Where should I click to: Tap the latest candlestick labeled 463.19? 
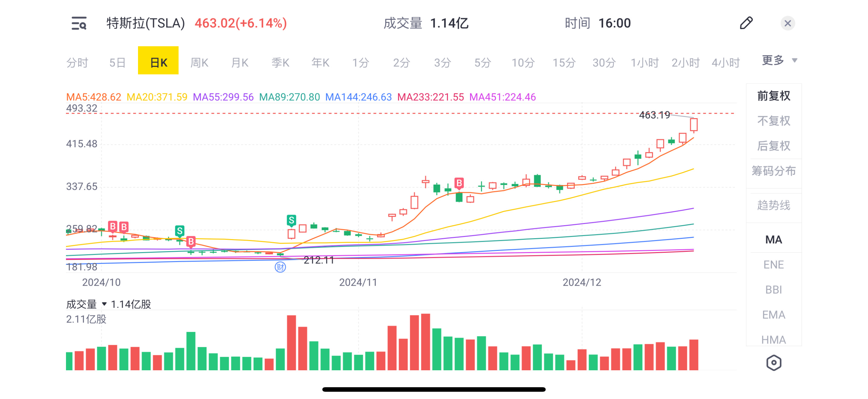click(693, 125)
